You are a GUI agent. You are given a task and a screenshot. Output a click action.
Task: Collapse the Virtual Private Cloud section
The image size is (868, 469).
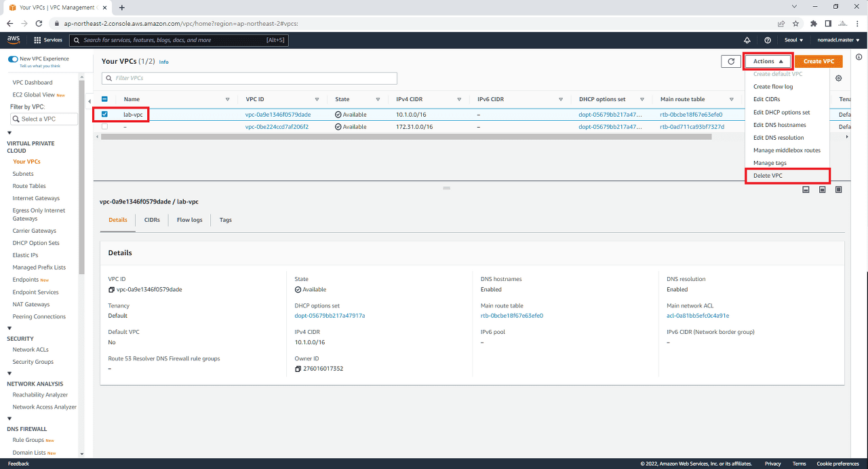[9, 133]
